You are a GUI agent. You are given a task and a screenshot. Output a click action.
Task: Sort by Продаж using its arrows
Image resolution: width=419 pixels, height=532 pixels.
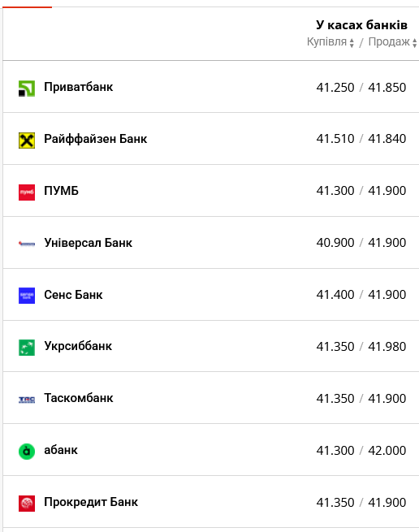pos(415,43)
